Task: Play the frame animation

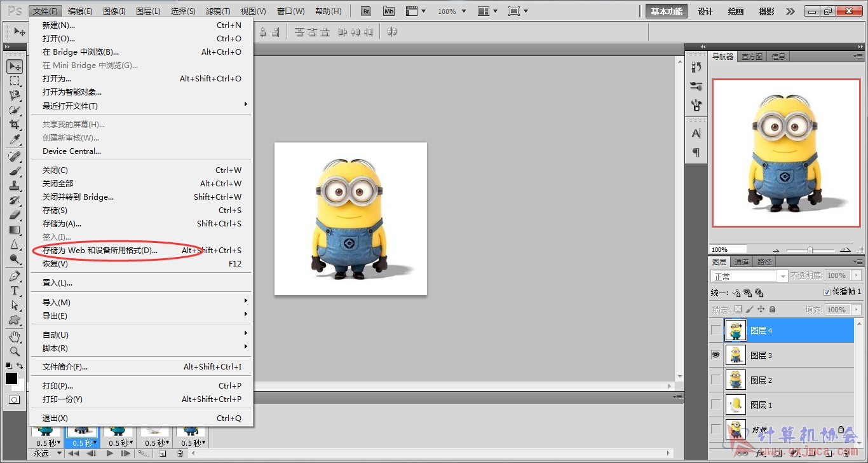Action: click(x=110, y=453)
